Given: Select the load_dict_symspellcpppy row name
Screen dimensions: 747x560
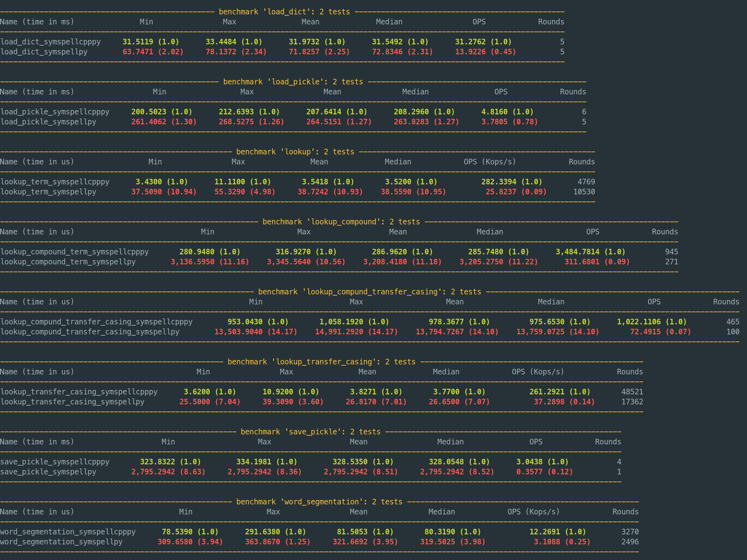Looking at the screenshot, I should pyautogui.click(x=50, y=42).
